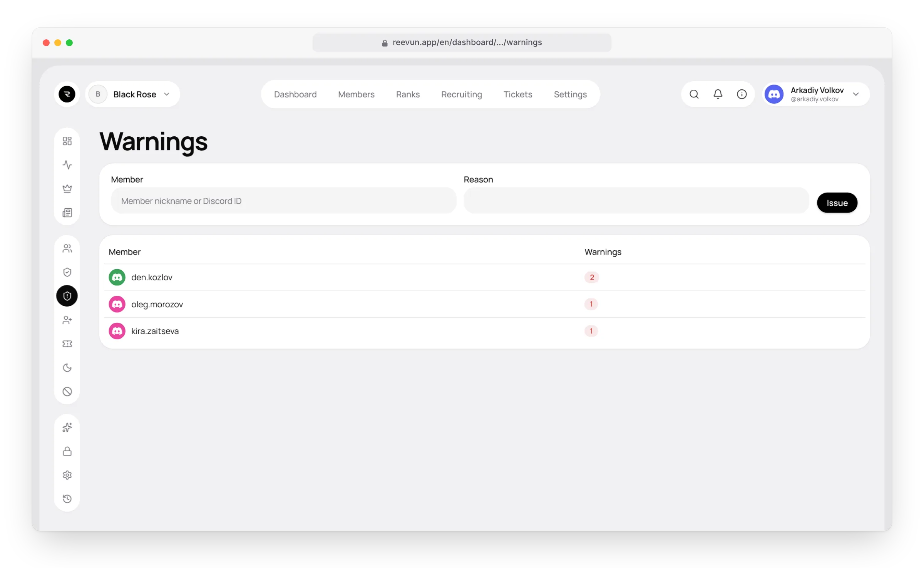Click the Member column header in table
This screenshot has width=924, height=568.
124,252
